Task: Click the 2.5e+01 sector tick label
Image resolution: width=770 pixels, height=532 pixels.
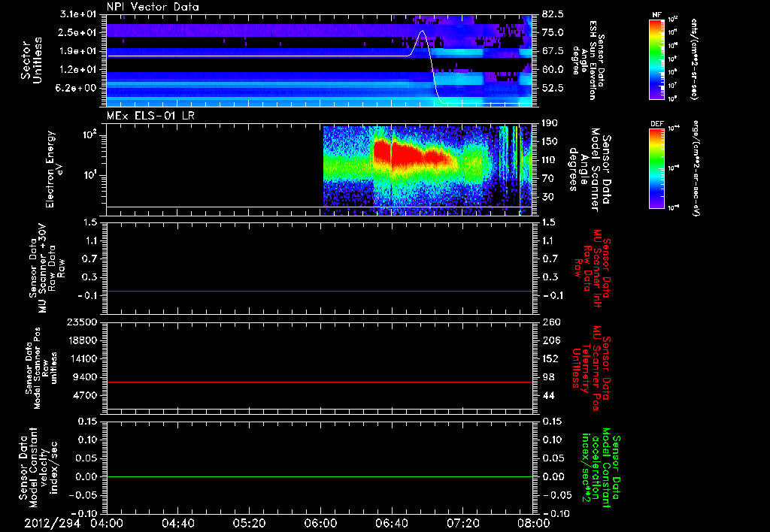Action: pyautogui.click(x=77, y=32)
